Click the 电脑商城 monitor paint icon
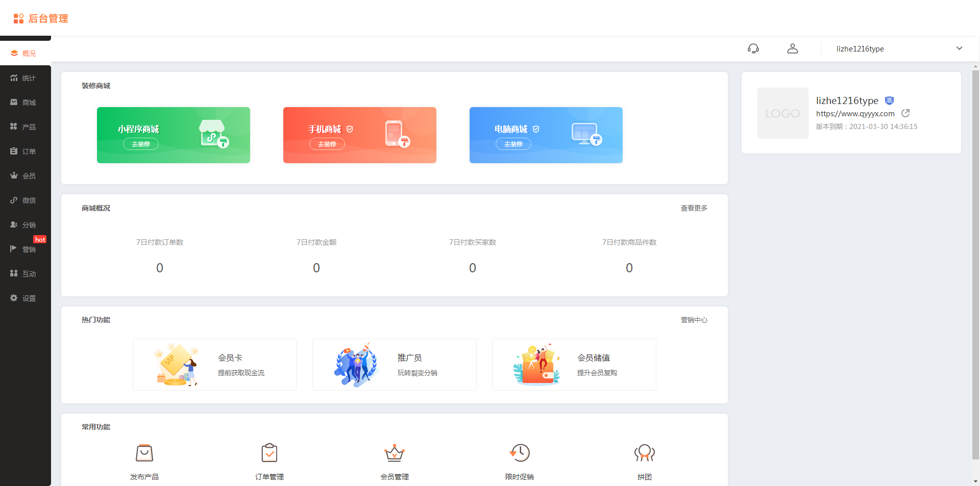 (x=586, y=134)
